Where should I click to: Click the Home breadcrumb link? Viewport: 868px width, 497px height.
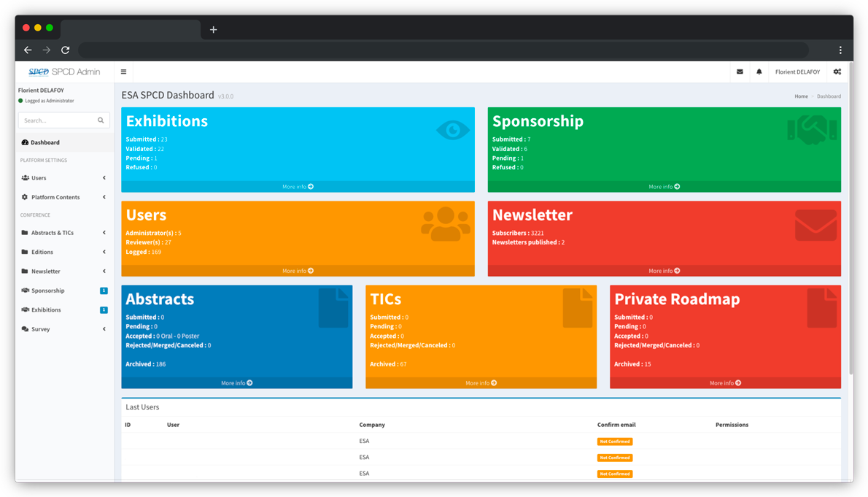801,96
